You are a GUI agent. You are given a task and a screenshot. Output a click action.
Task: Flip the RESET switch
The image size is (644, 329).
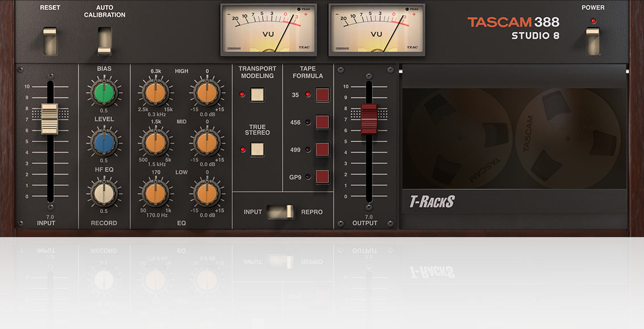[50, 41]
